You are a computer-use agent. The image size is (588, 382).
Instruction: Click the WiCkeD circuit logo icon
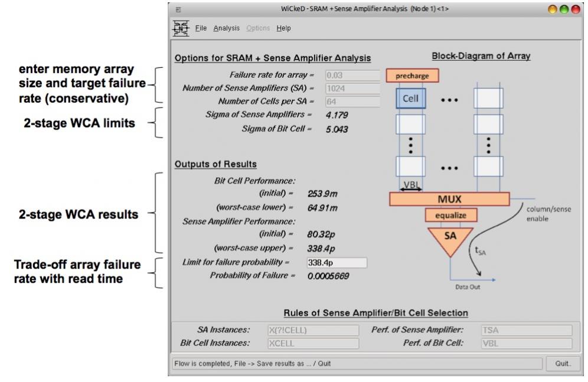pos(181,28)
